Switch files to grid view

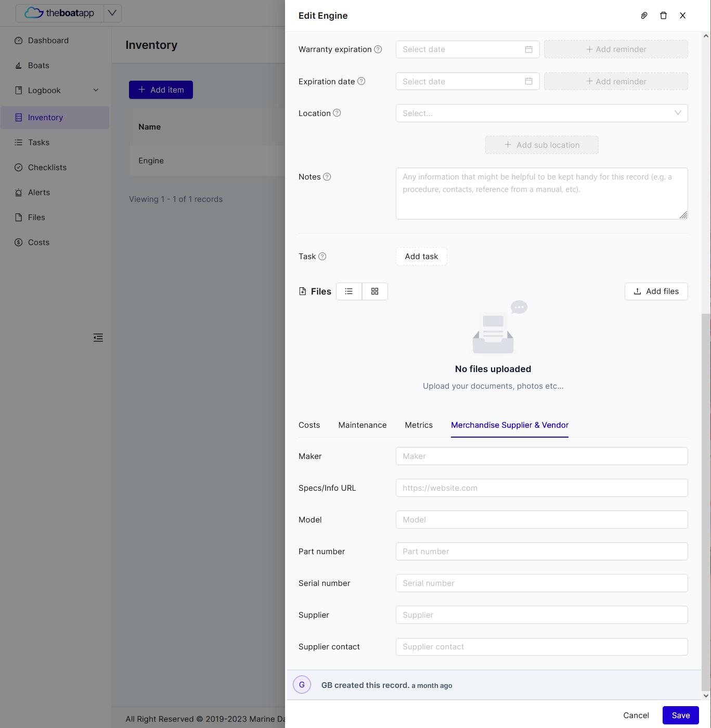pos(374,291)
